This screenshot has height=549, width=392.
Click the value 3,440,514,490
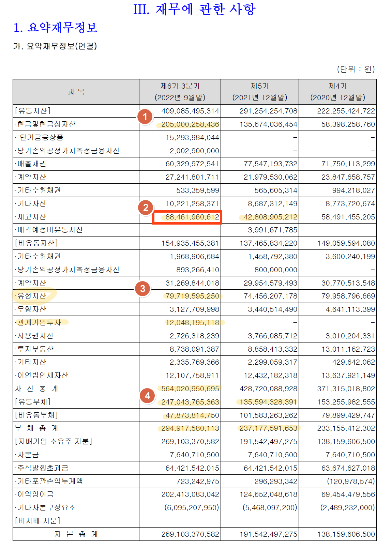pos(272,309)
